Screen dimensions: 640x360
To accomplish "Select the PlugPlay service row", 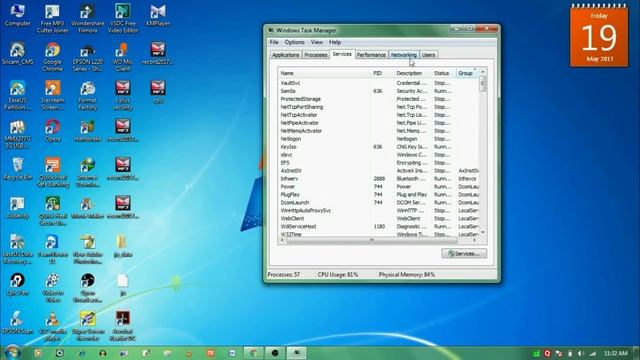I will pos(378,195).
